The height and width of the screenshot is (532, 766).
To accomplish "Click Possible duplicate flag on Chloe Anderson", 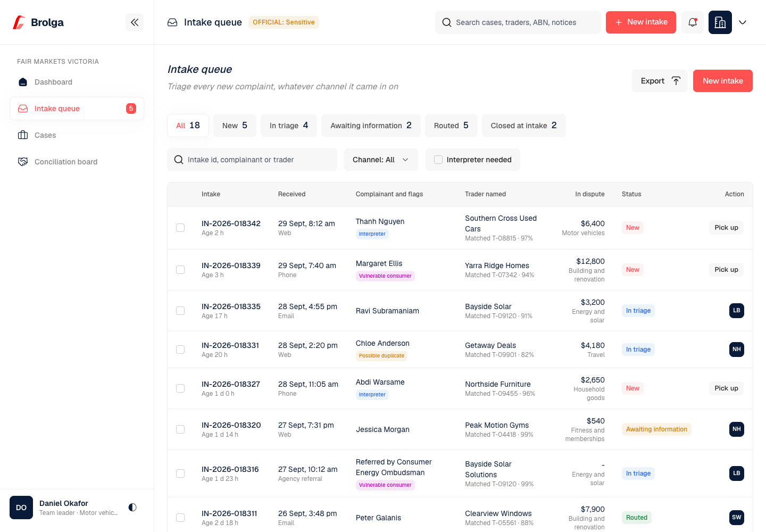I will (381, 356).
